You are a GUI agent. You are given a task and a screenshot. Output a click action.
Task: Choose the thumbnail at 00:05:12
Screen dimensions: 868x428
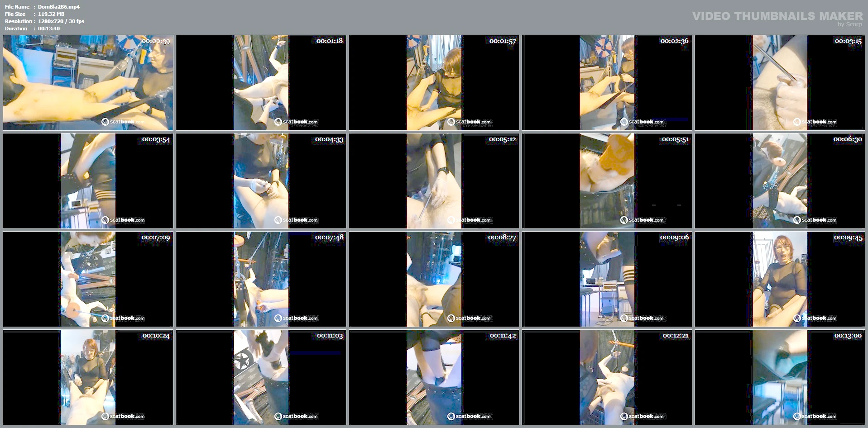[x=434, y=181]
